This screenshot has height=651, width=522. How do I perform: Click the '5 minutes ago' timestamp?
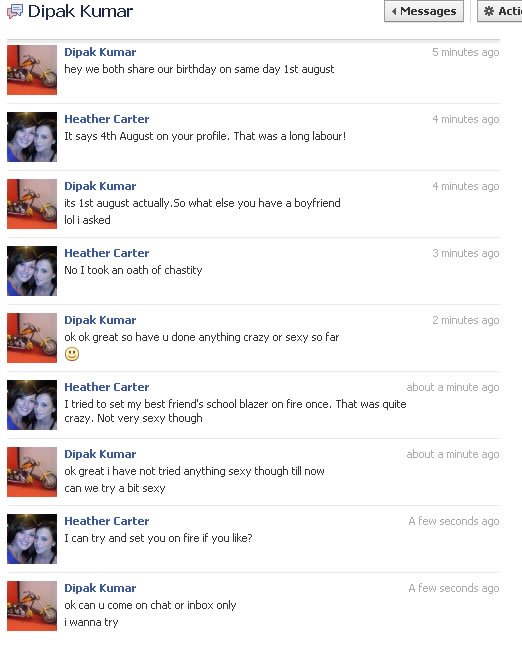[x=466, y=52]
